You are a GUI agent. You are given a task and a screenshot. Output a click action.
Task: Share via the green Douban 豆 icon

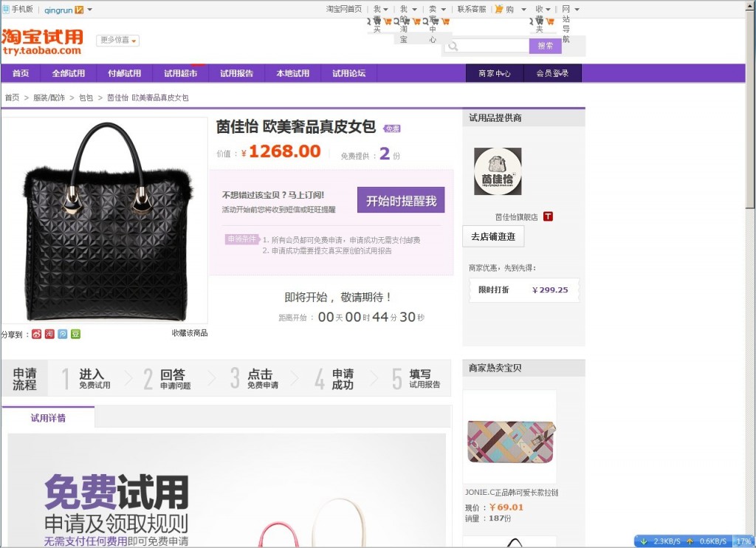[x=76, y=334]
